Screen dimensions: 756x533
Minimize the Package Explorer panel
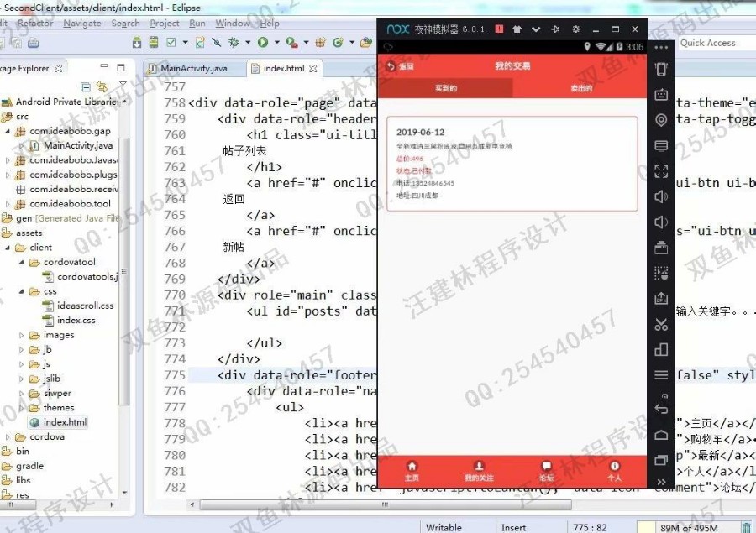[x=104, y=66]
